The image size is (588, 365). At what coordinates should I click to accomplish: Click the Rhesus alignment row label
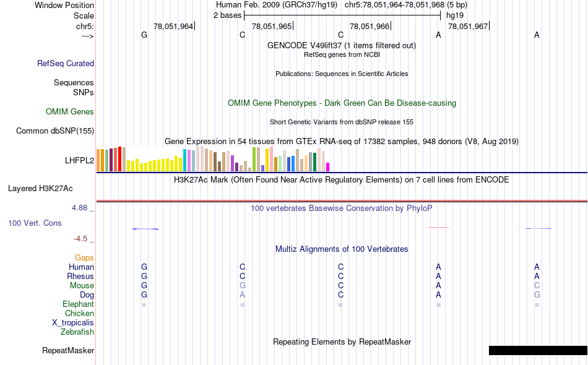point(80,276)
